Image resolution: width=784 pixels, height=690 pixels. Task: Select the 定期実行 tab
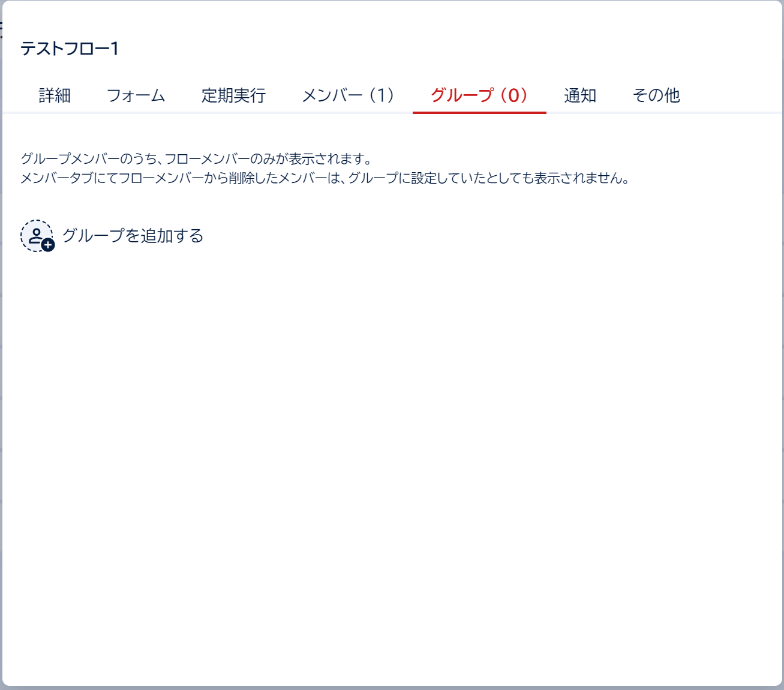point(233,95)
